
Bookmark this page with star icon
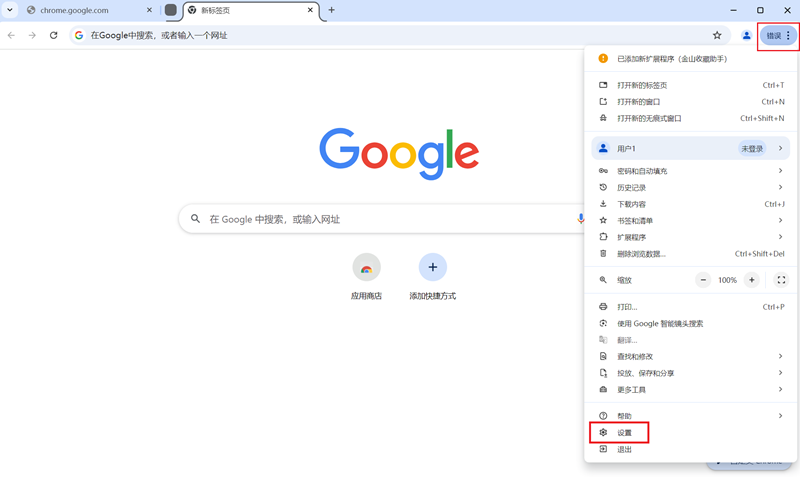717,35
